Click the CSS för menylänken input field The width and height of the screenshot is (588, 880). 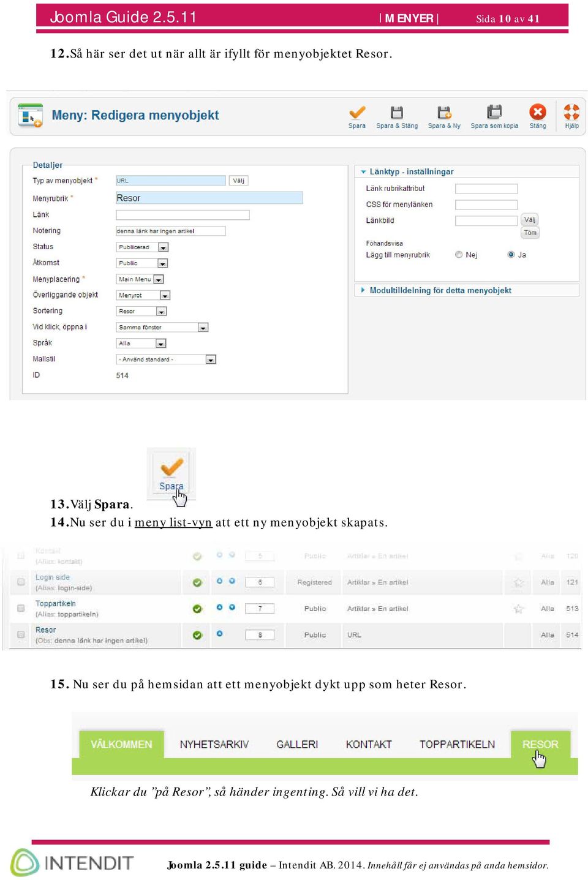point(486,205)
